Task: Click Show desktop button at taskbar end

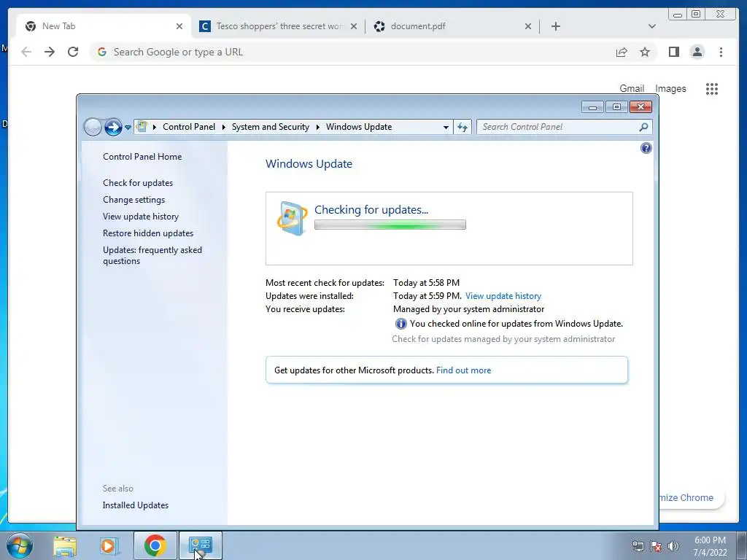Action: pyautogui.click(x=742, y=545)
